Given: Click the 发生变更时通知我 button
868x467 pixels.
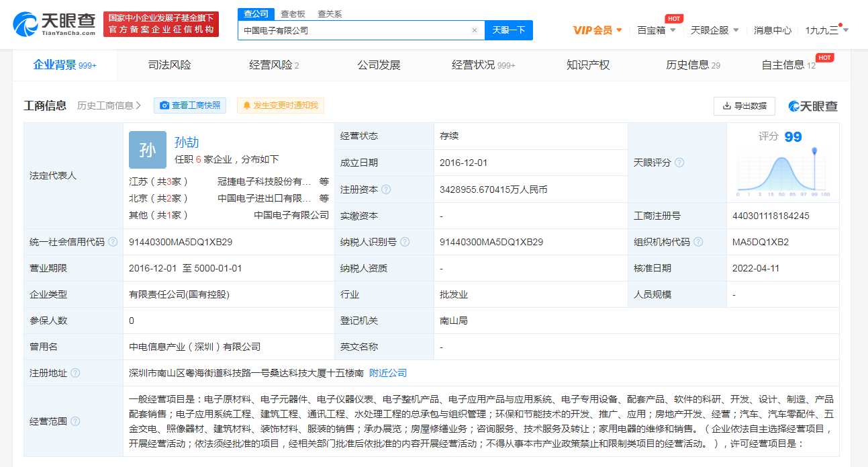Looking at the screenshot, I should 281,105.
